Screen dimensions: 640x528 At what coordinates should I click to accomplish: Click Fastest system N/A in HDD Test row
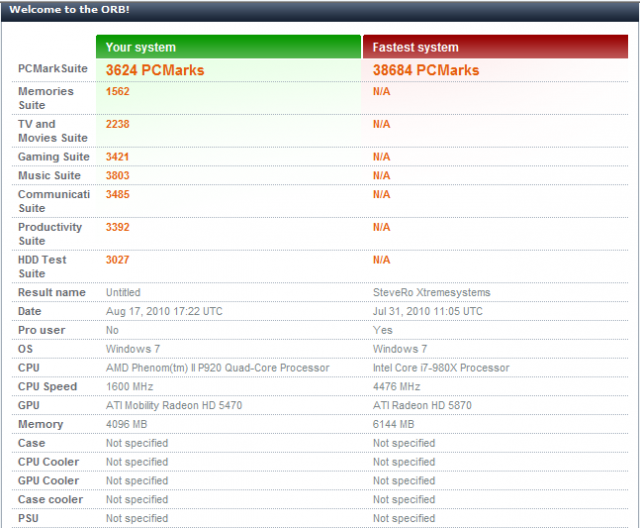381,260
